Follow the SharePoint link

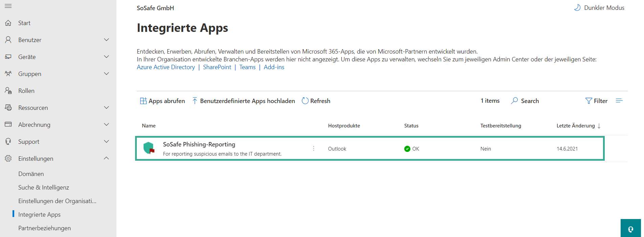click(217, 67)
